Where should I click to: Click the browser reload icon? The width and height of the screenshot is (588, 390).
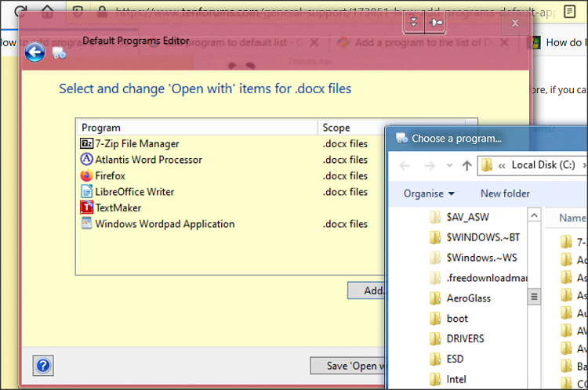point(20,10)
